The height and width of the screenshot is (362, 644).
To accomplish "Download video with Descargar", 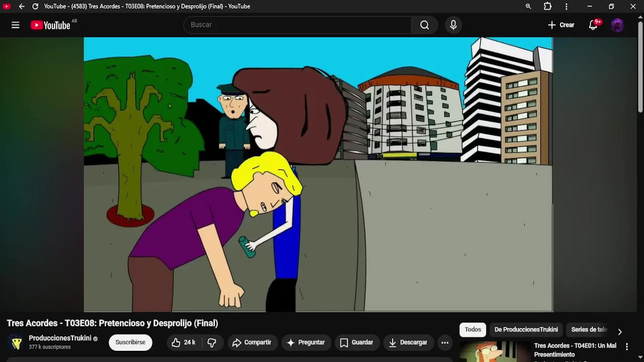I will click(408, 342).
